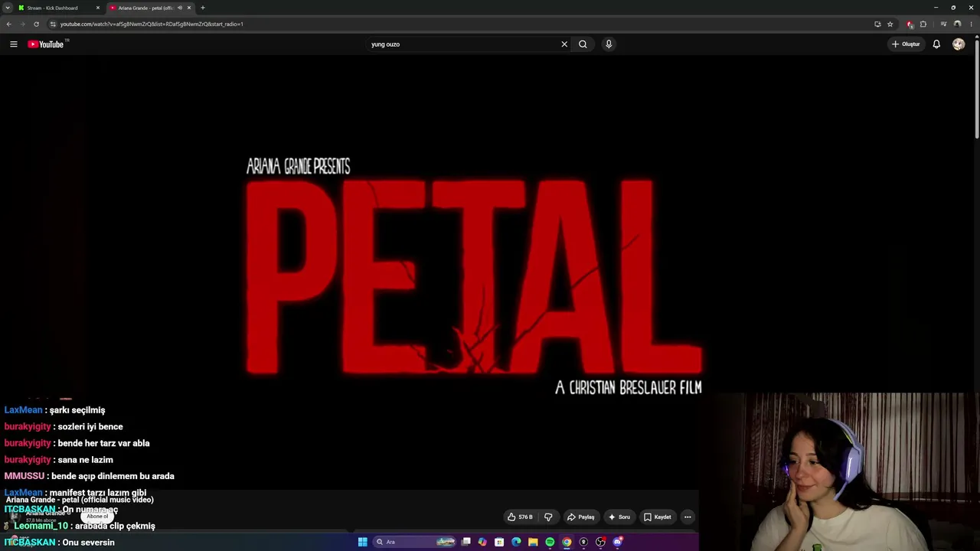Open the red extension icon with badge

point(910,24)
